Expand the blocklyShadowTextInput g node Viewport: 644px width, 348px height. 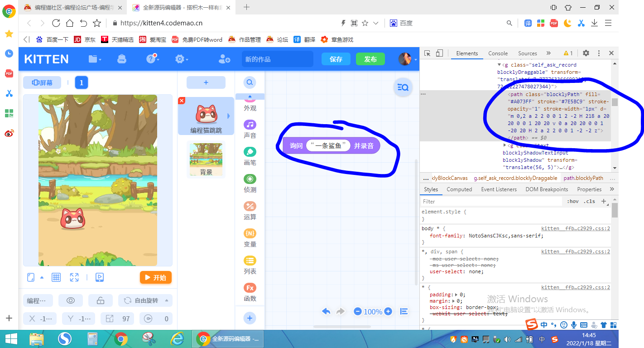[x=505, y=145]
